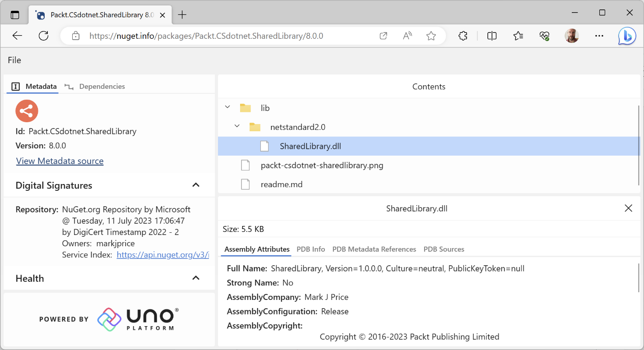
Task: Open the View Metadata source link
Action: coord(60,161)
